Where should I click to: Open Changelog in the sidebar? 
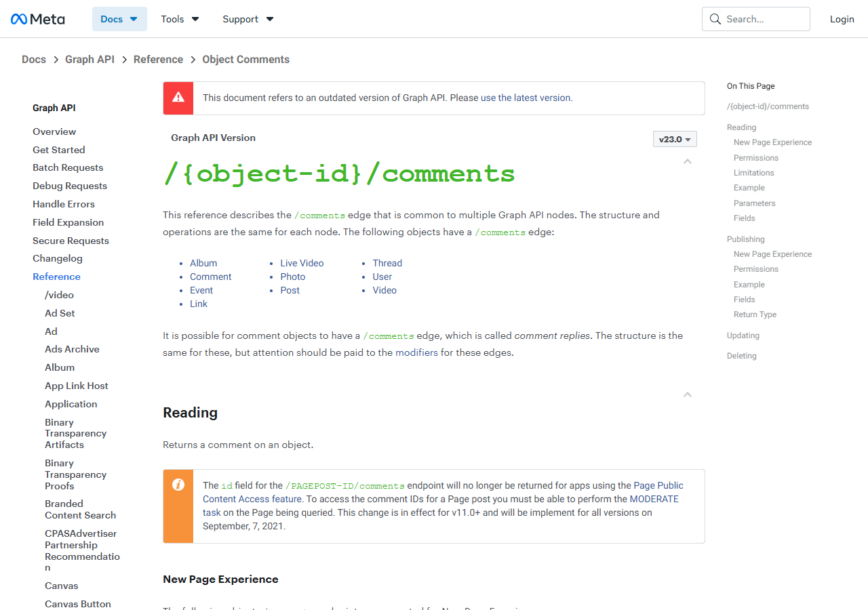click(58, 258)
